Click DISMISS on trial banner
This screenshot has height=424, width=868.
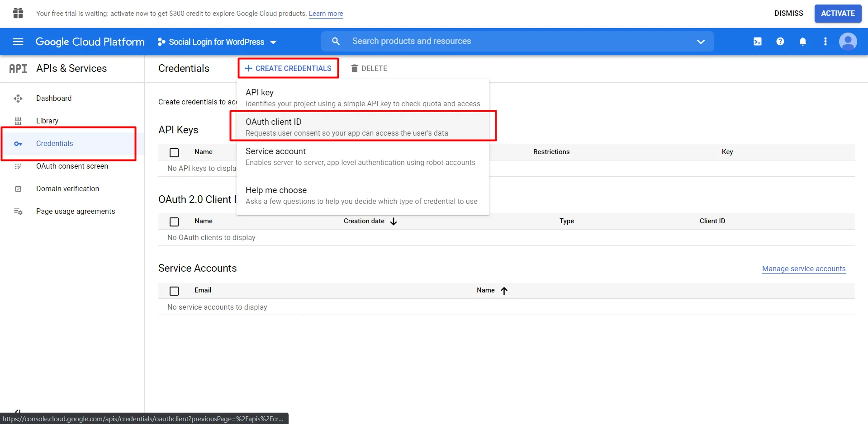[788, 14]
